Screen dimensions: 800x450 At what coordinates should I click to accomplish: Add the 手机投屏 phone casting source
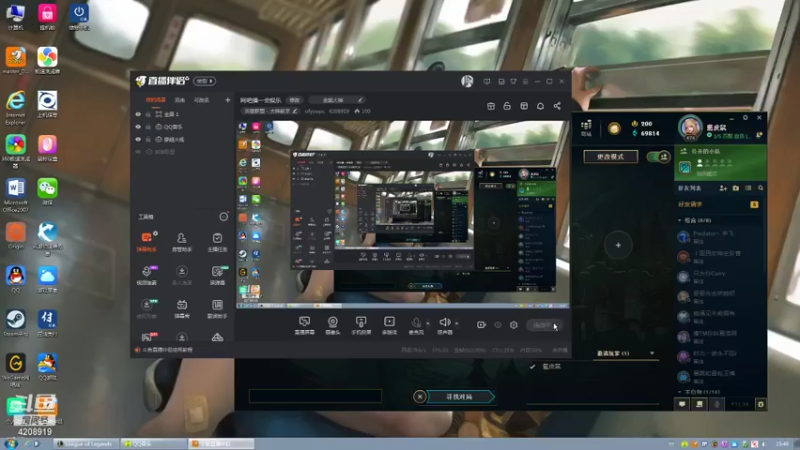click(x=361, y=325)
